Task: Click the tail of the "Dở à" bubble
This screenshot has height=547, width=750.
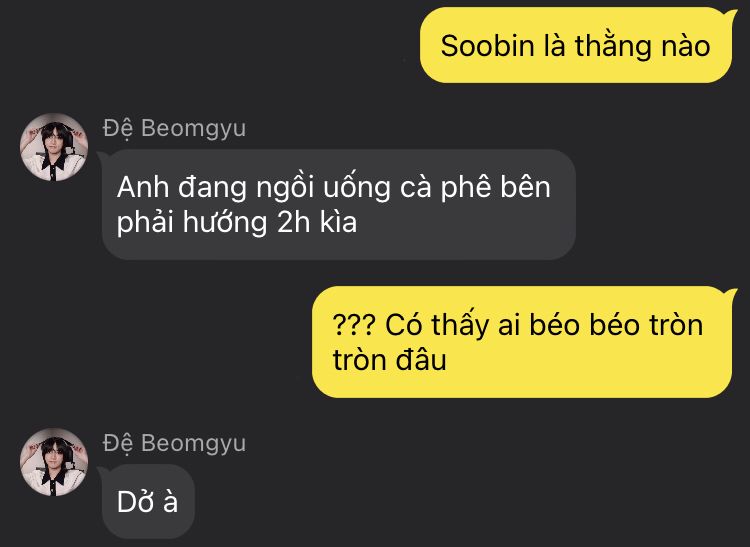Action: (x=102, y=472)
